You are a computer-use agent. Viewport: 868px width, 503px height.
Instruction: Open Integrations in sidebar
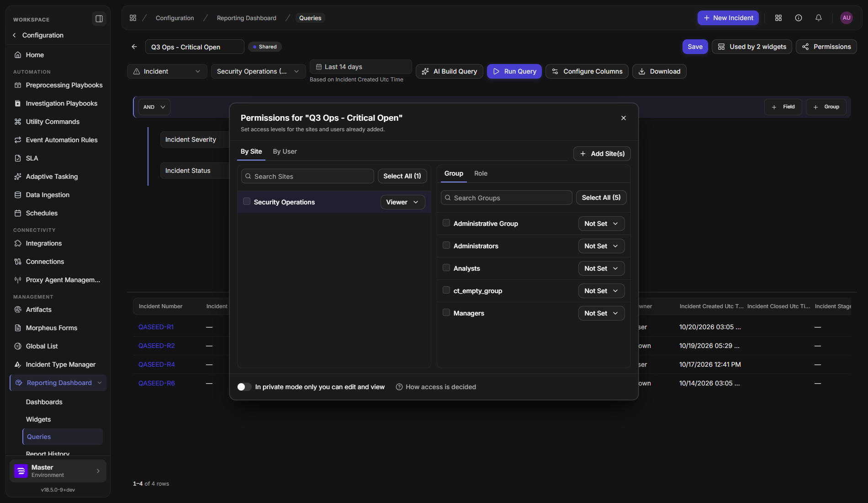(58, 243)
